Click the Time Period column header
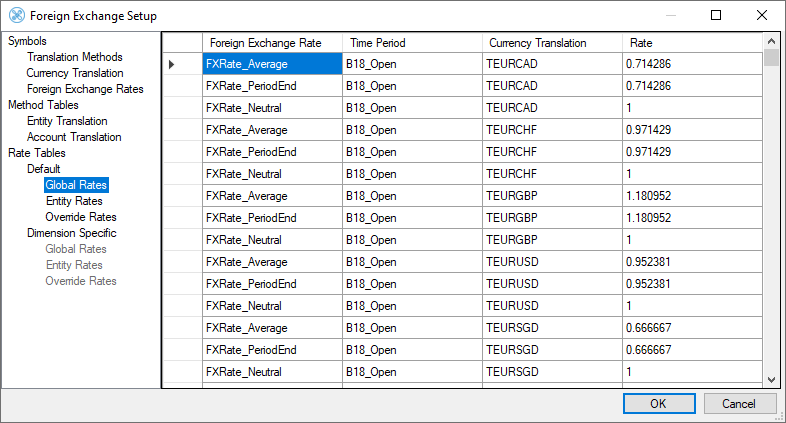The width and height of the screenshot is (786, 423). tap(376, 43)
